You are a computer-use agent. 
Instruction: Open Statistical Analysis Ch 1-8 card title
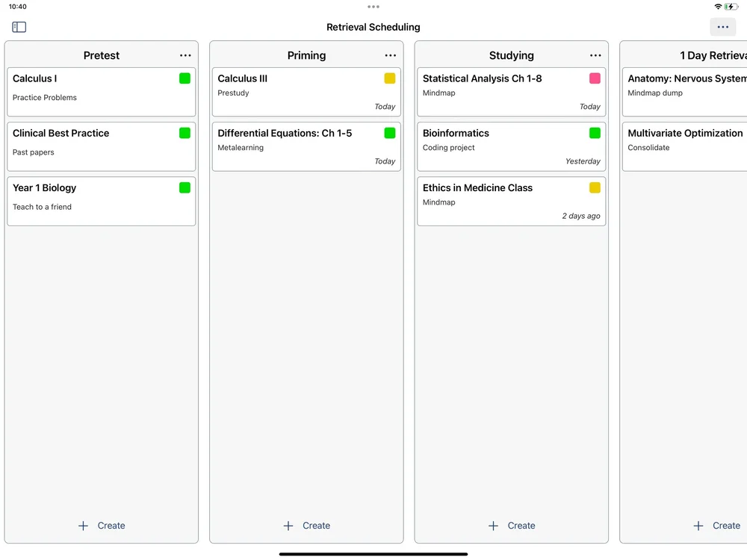(x=482, y=78)
